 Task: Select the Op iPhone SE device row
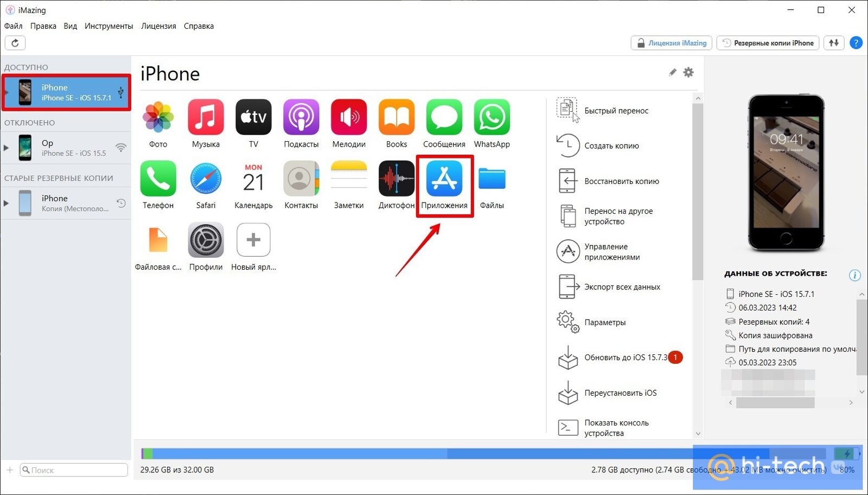66,148
